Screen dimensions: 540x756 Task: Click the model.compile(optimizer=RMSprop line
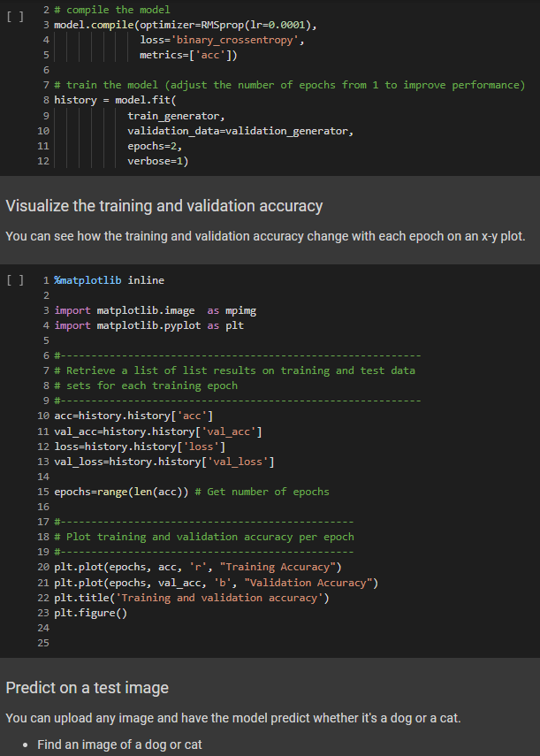click(x=186, y=25)
